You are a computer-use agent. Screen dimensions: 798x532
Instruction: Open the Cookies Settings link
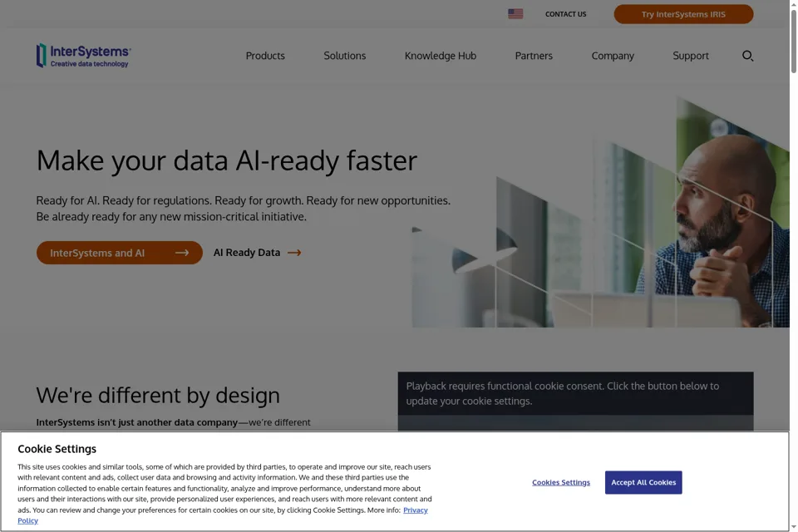pyautogui.click(x=561, y=482)
